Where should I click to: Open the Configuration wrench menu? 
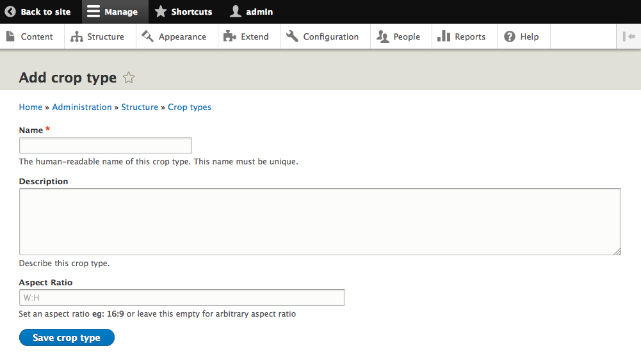click(323, 36)
